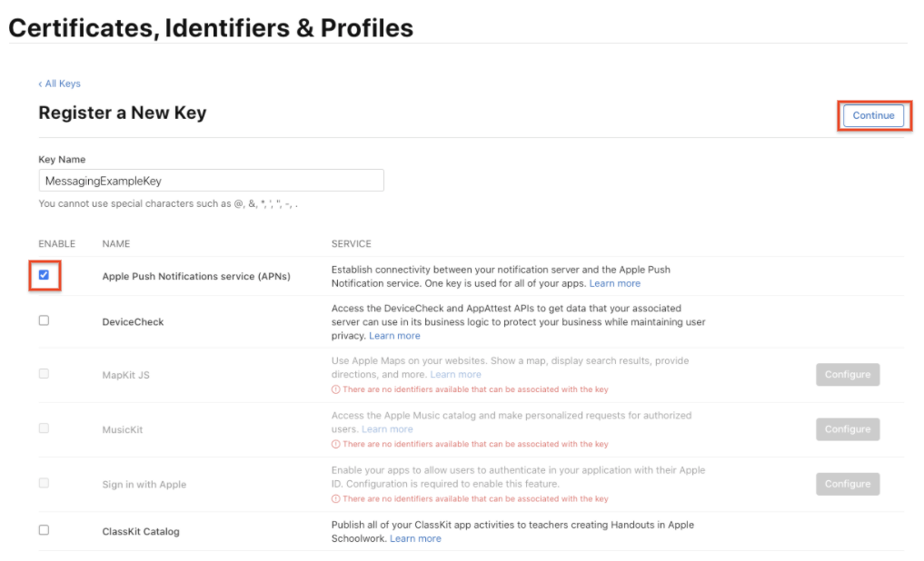Toggle the MusicKit checkbox
The width and height of the screenshot is (924, 561).
pos(44,428)
